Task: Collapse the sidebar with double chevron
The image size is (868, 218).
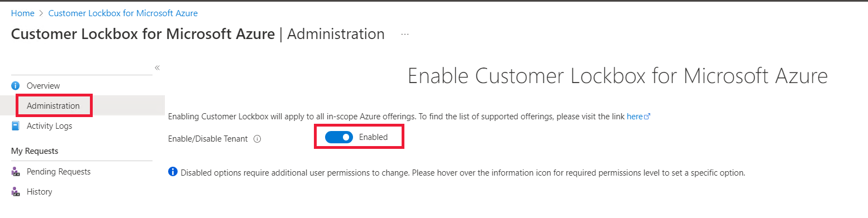Action: point(157,67)
